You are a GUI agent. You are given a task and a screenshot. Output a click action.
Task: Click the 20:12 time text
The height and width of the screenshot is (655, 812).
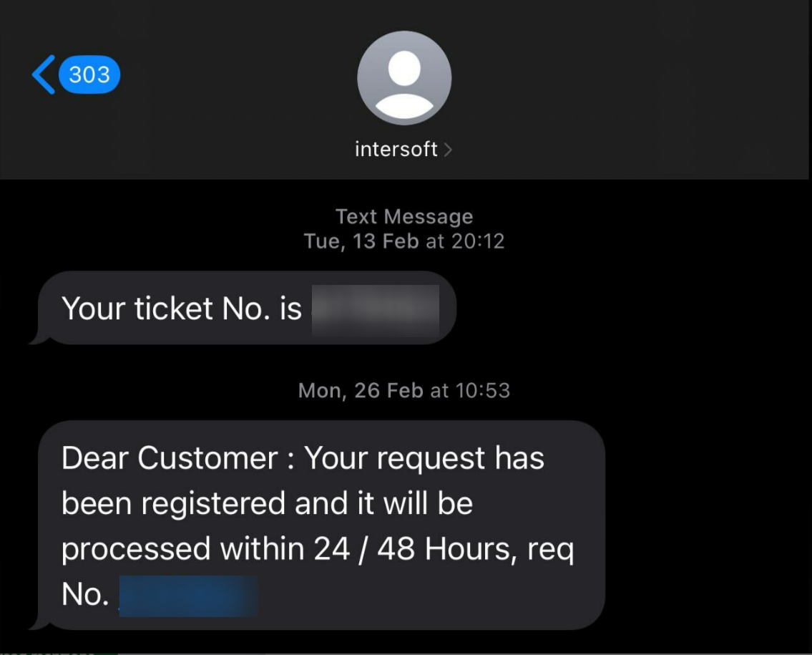[477, 241]
